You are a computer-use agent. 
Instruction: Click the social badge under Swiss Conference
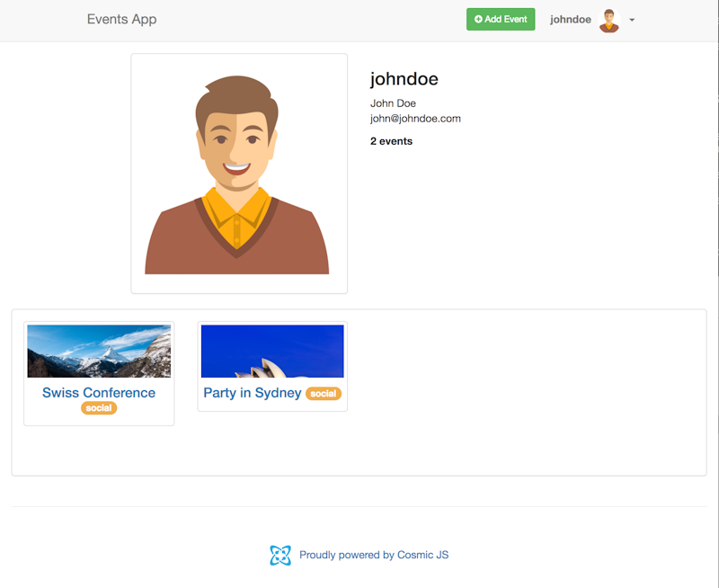99,408
